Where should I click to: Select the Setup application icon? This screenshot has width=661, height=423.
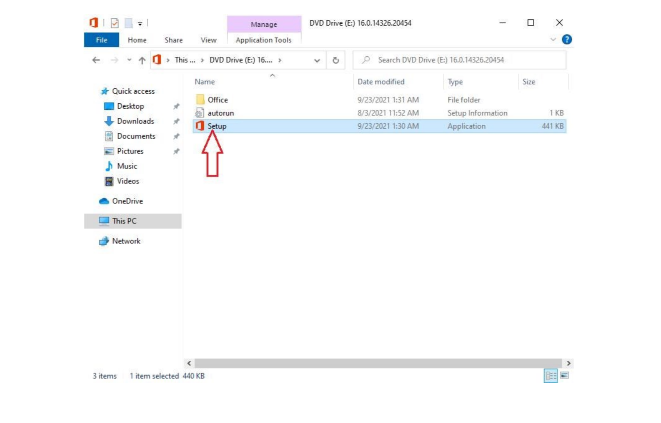(x=200, y=126)
